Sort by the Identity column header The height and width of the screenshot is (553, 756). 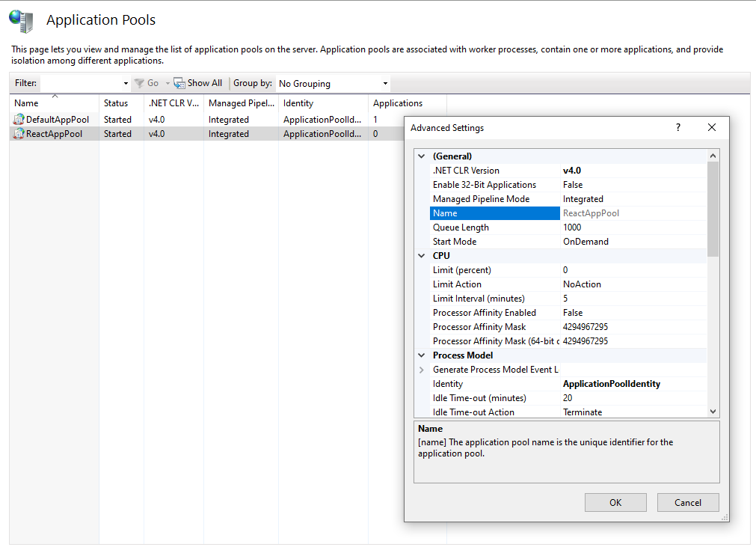[298, 103]
